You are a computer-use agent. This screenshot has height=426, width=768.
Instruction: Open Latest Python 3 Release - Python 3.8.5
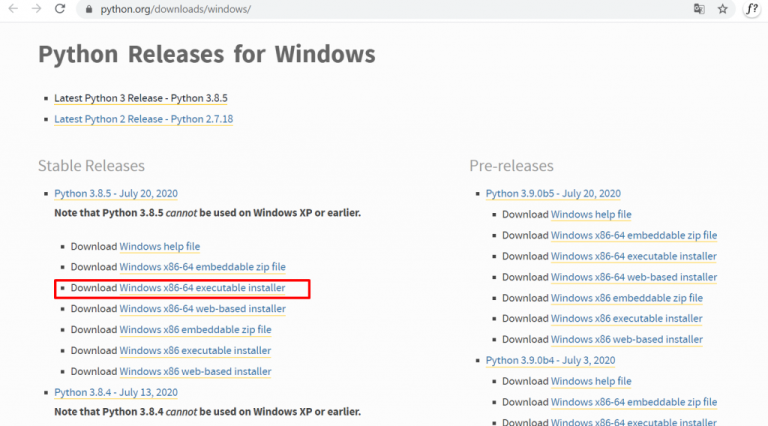[x=141, y=98]
